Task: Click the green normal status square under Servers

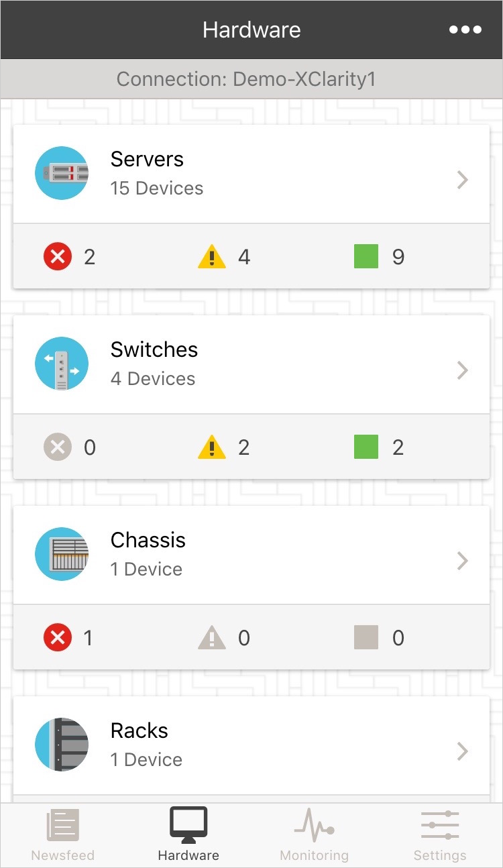Action: click(366, 257)
